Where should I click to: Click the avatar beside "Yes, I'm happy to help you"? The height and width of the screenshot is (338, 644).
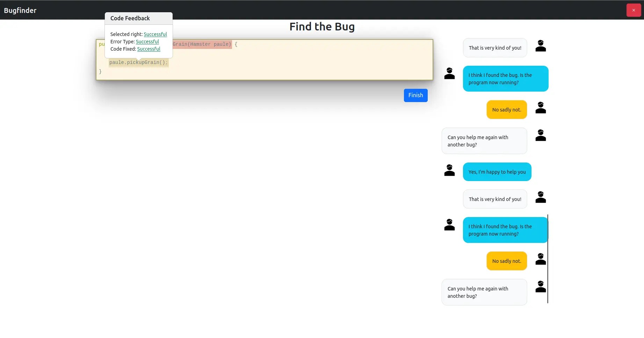click(449, 170)
